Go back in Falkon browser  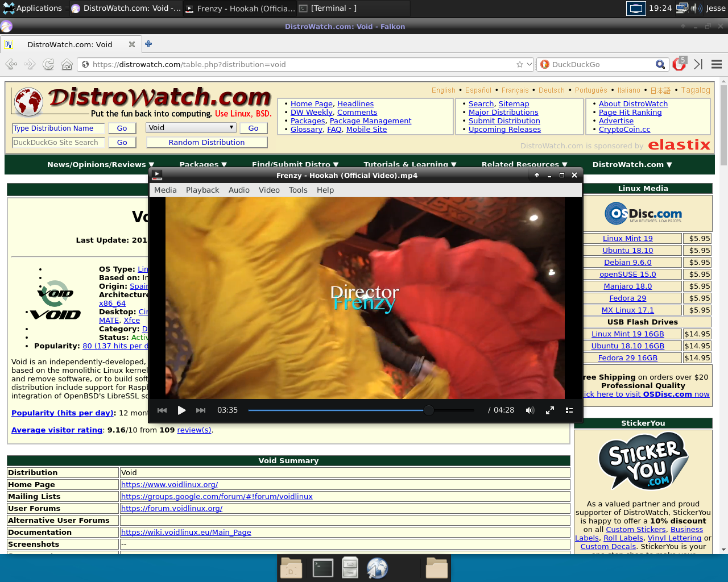[11, 64]
